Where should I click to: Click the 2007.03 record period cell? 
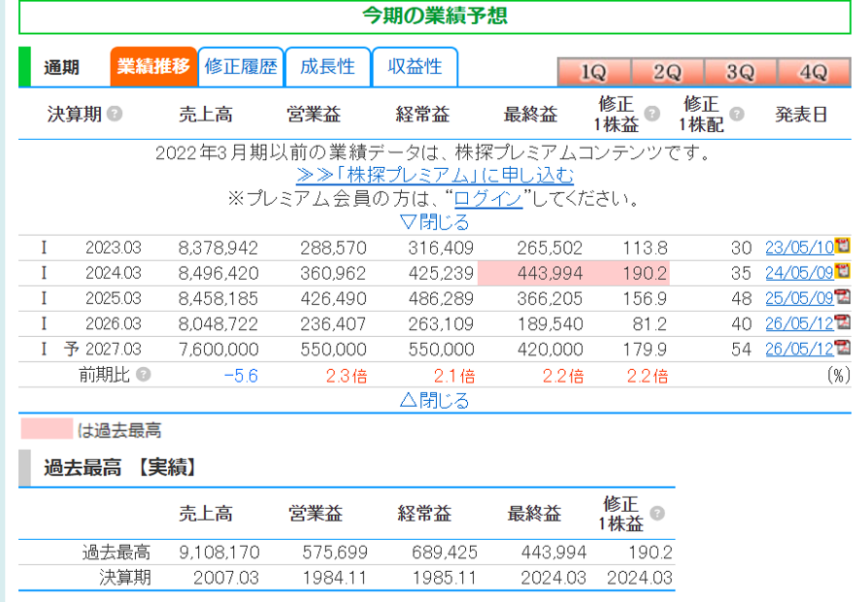(226, 578)
